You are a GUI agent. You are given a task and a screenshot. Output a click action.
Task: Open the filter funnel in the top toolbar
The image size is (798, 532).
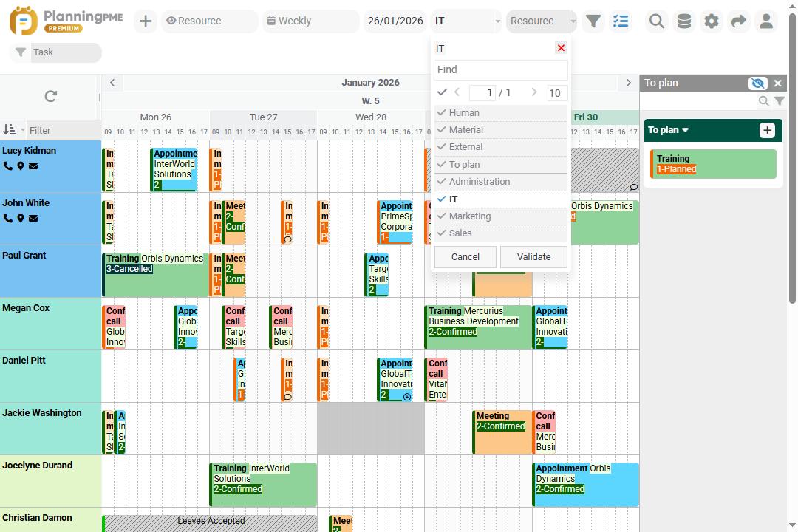[593, 21]
